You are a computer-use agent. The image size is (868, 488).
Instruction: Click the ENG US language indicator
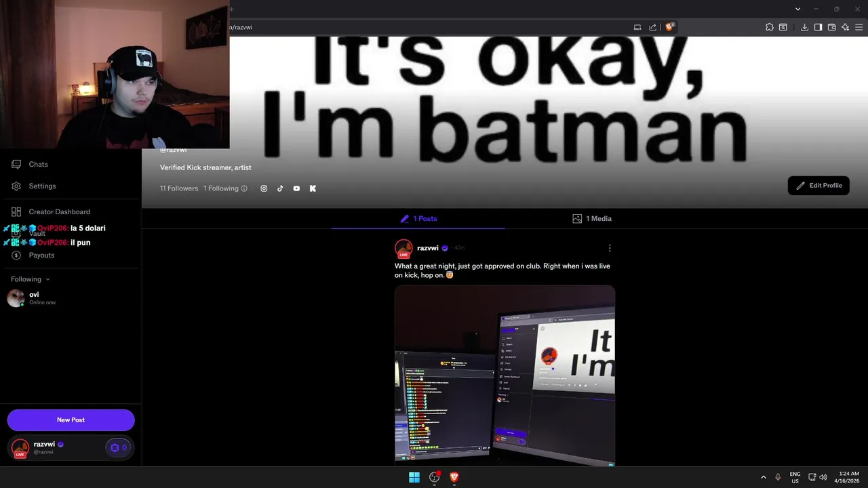(x=795, y=477)
